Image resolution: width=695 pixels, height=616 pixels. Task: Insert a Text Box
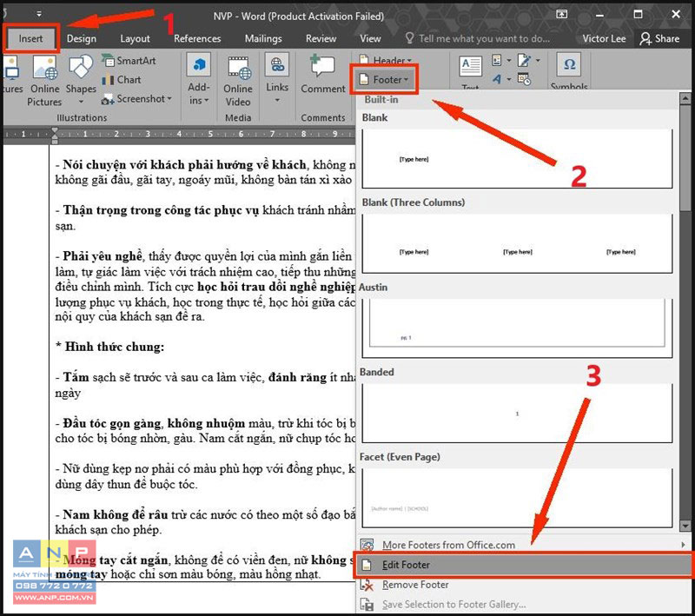pos(470,72)
